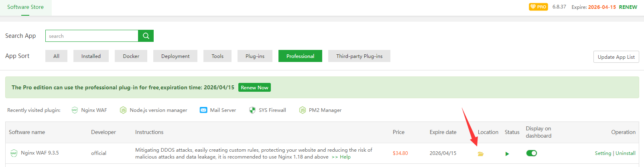The height and width of the screenshot is (167, 644).
Task: Open PM2 Manager plugin shortcut
Action: coord(325,110)
